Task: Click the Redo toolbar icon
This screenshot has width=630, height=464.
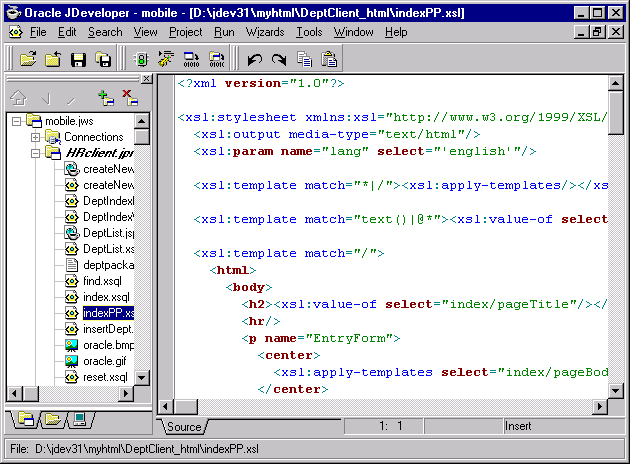Action: [x=278, y=60]
